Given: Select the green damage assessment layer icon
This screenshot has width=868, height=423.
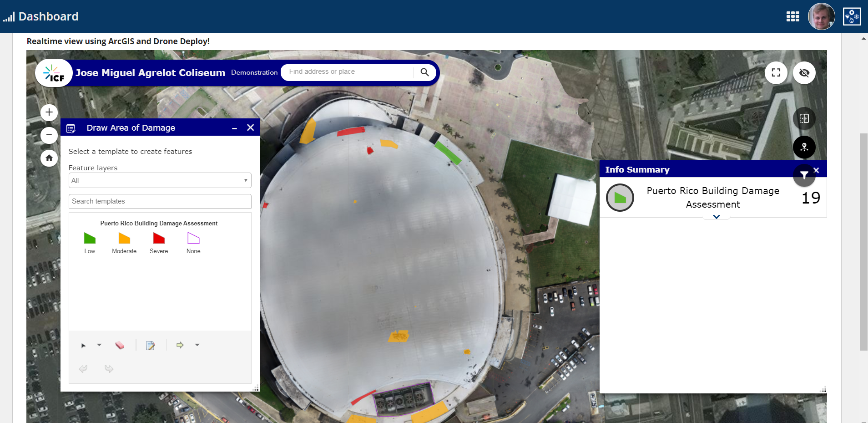Looking at the screenshot, I should (620, 198).
